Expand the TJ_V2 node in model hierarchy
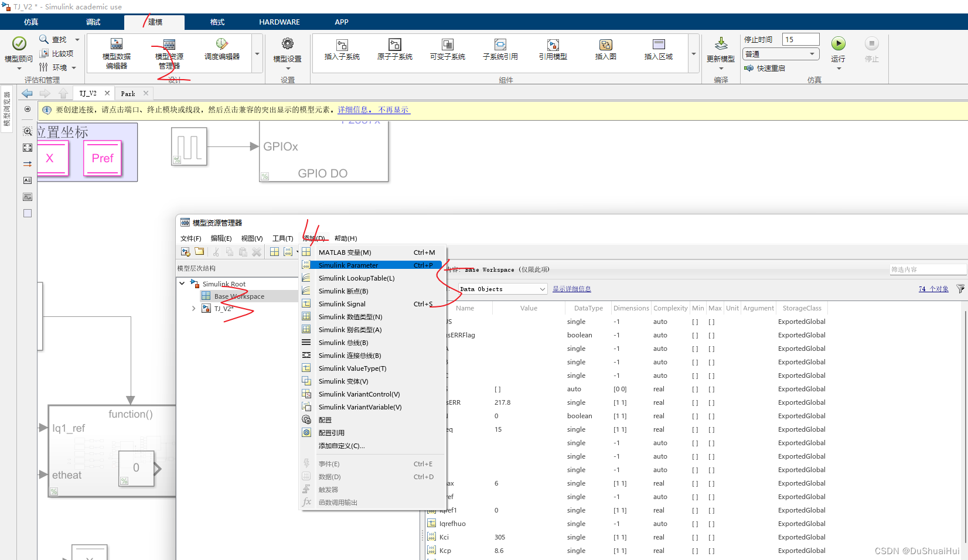 coord(194,308)
